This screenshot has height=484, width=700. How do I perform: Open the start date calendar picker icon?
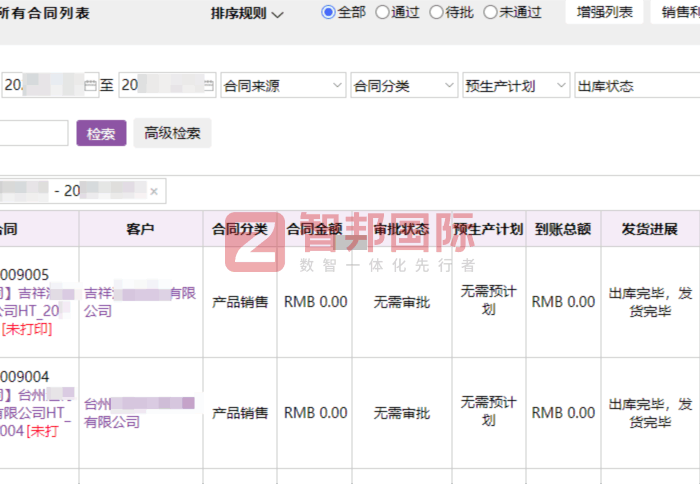point(90,86)
